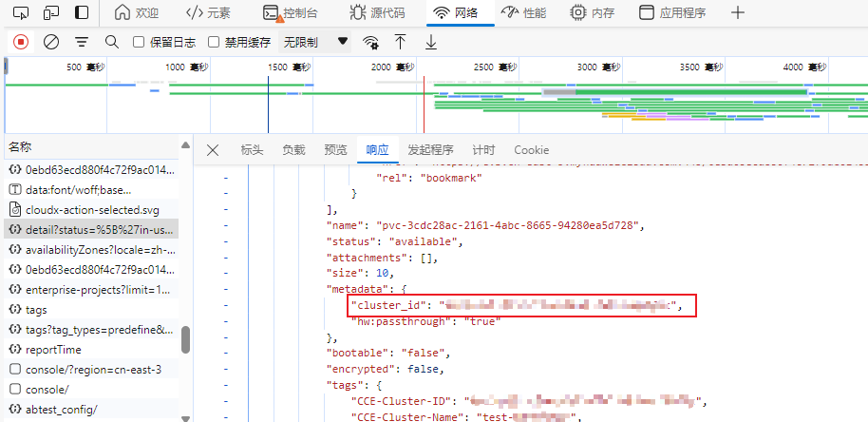
Task: Open network search magnifier
Action: [112, 42]
